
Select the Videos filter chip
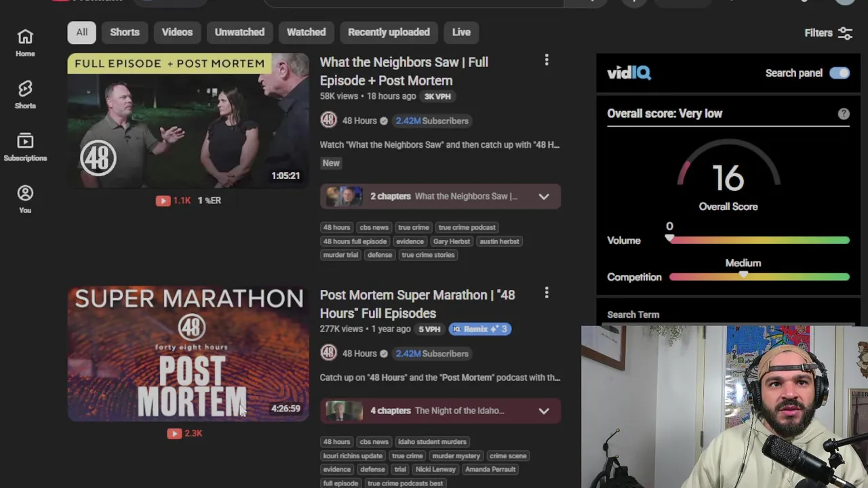pyautogui.click(x=177, y=32)
